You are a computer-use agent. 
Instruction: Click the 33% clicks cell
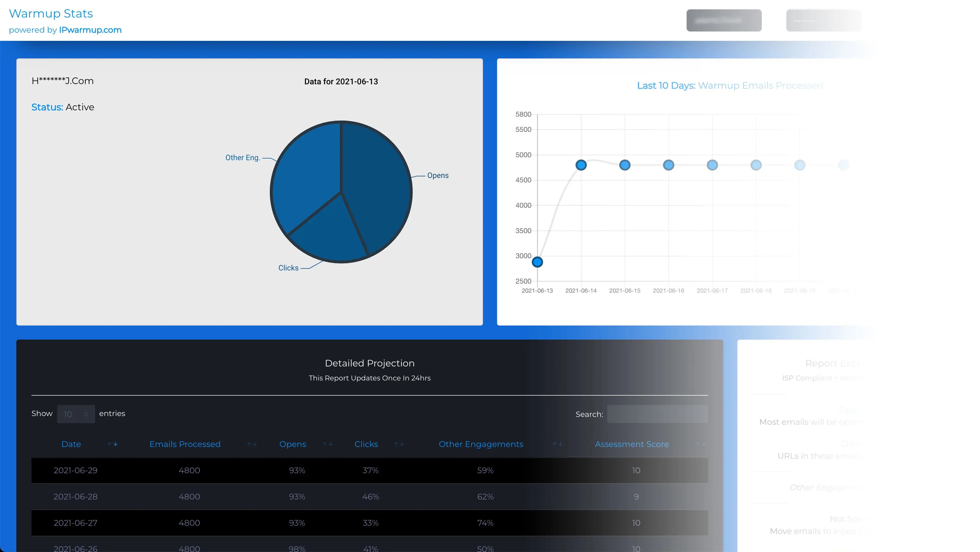pyautogui.click(x=370, y=523)
